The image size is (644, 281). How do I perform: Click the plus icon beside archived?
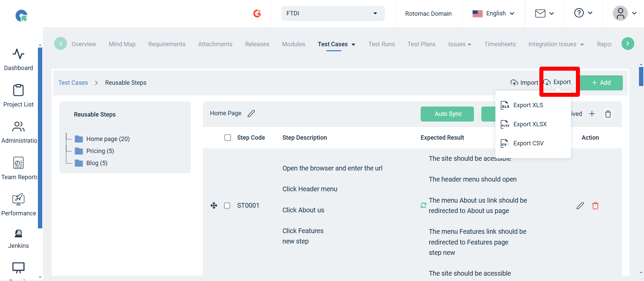coord(592,114)
